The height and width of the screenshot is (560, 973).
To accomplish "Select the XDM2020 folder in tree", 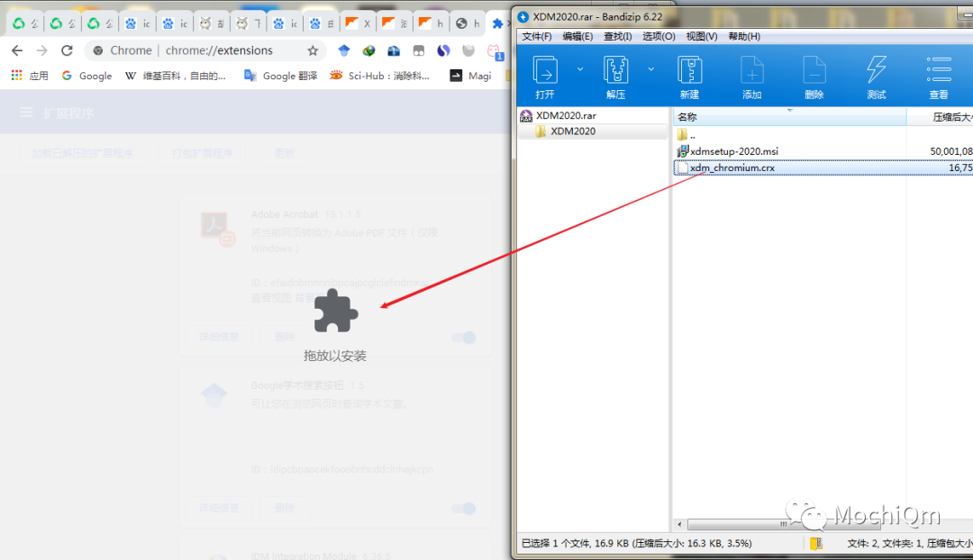I will click(x=572, y=131).
